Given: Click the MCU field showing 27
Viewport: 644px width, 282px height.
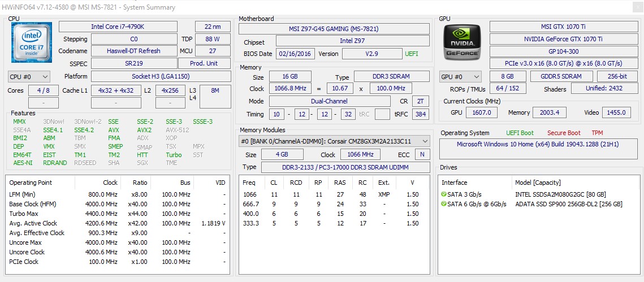Looking at the screenshot, I should [213, 51].
